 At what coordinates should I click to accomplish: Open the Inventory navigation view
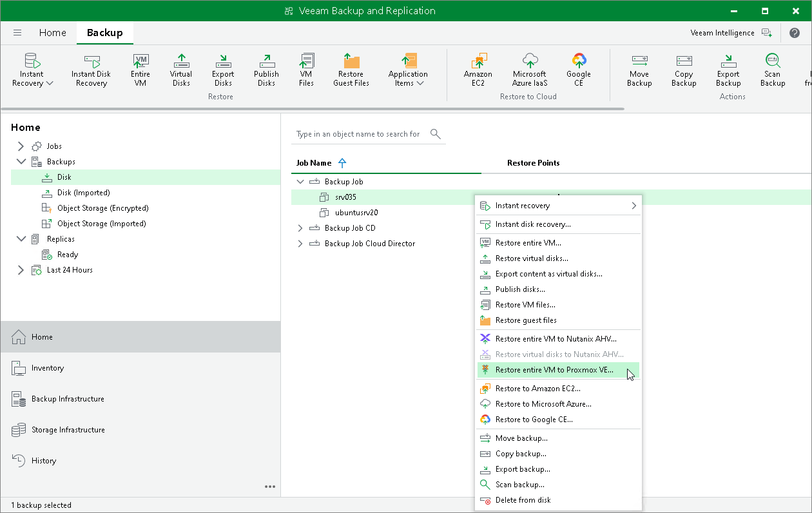pyautogui.click(x=140, y=368)
